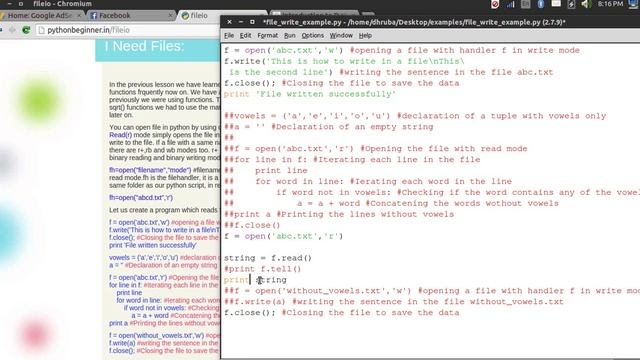Switch to the Home: Google AdSense tab
Viewport: 640px width, 360px height.
40,16
